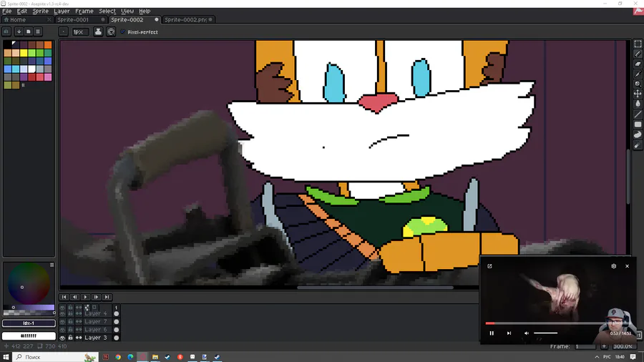Select the Eyedropper tool
Image resolution: width=644 pixels, height=362 pixels.
pos(638,74)
